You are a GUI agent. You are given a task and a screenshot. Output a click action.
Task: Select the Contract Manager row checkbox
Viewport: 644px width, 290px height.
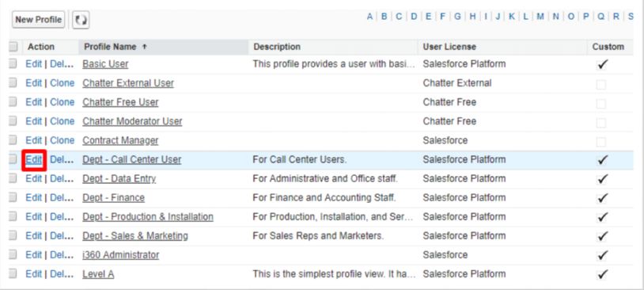click(13, 140)
